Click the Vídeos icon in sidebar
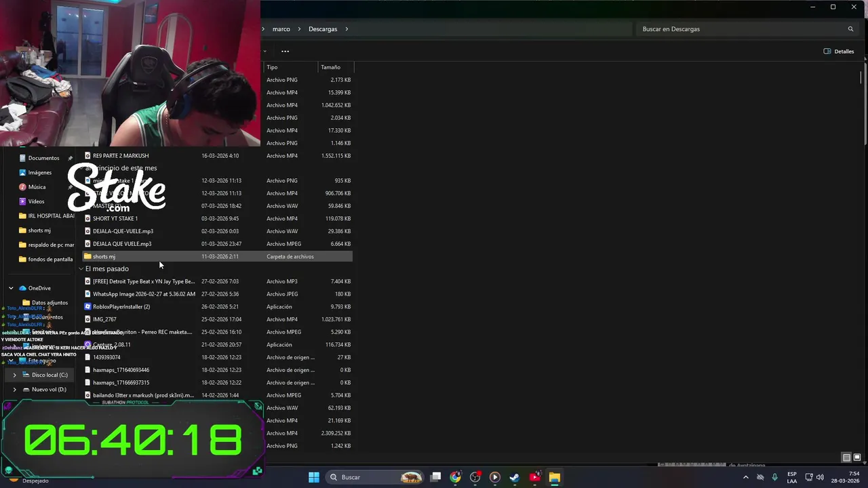 [x=22, y=201]
